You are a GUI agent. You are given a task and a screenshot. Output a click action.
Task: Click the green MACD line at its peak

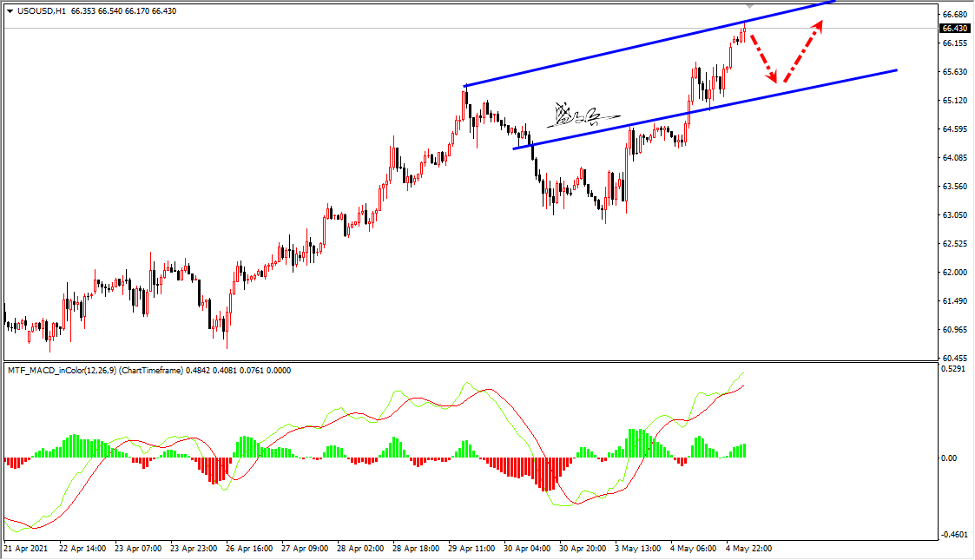742,373
